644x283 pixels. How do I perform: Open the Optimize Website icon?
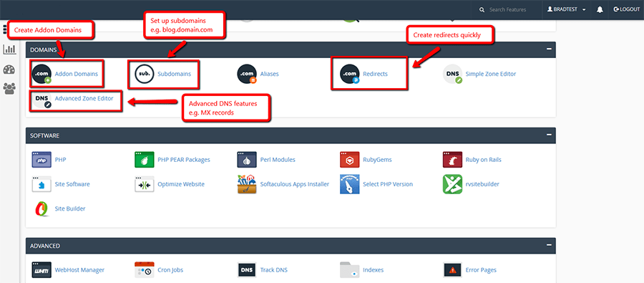point(144,184)
